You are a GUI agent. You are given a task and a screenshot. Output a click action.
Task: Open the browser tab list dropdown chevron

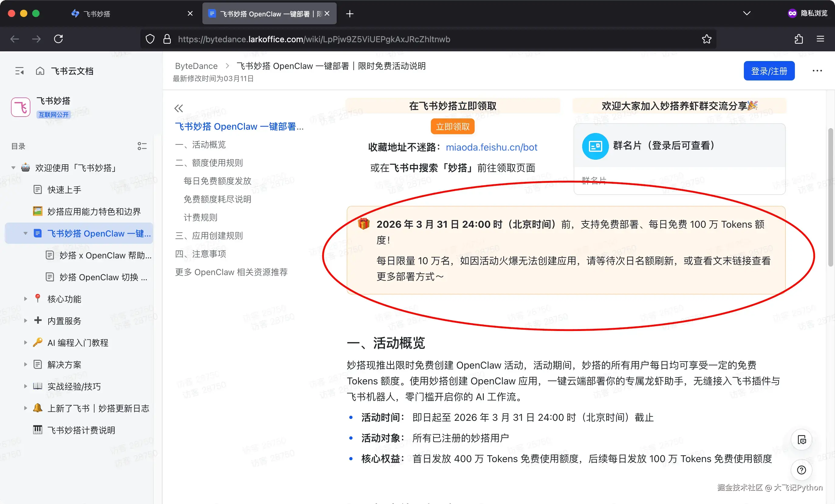747,14
